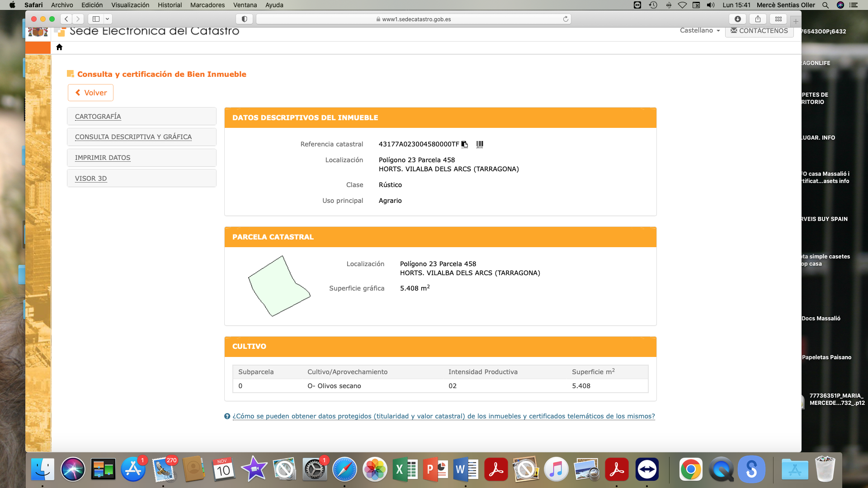Open the Historial menu

point(170,5)
